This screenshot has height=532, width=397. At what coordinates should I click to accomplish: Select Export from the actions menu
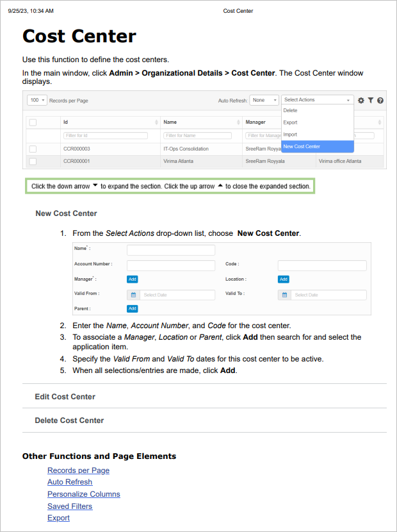point(290,122)
